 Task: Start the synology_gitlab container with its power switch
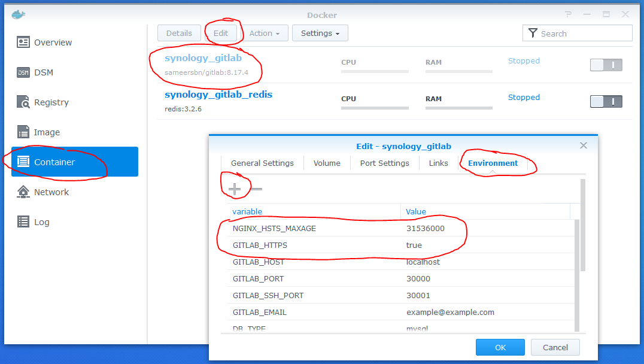(x=606, y=65)
